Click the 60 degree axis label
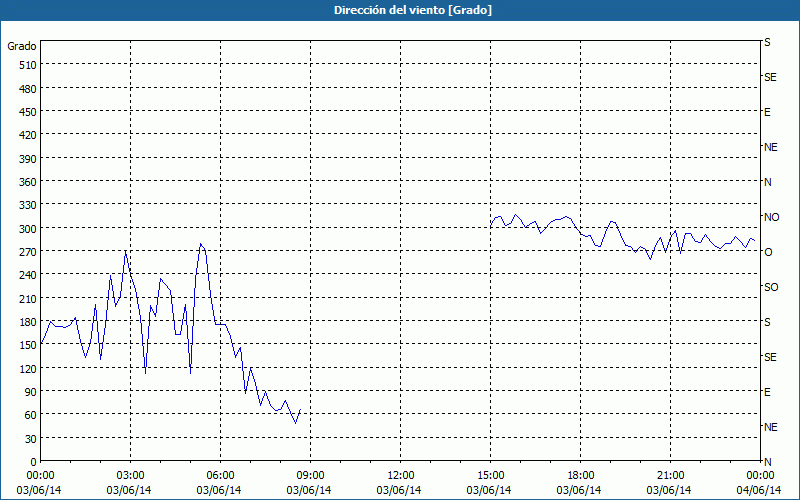800x500 pixels. [x=31, y=415]
